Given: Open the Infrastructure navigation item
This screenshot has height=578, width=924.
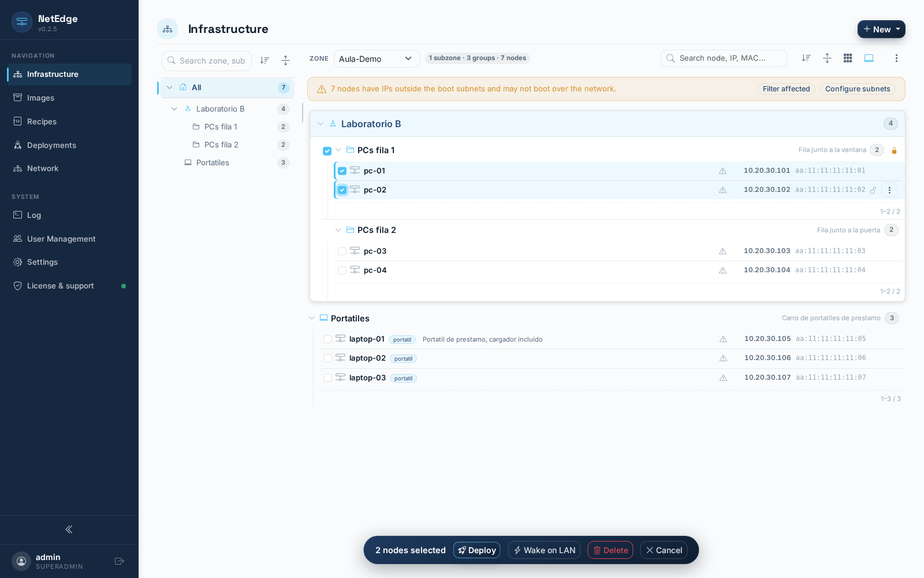Looking at the screenshot, I should tap(69, 75).
